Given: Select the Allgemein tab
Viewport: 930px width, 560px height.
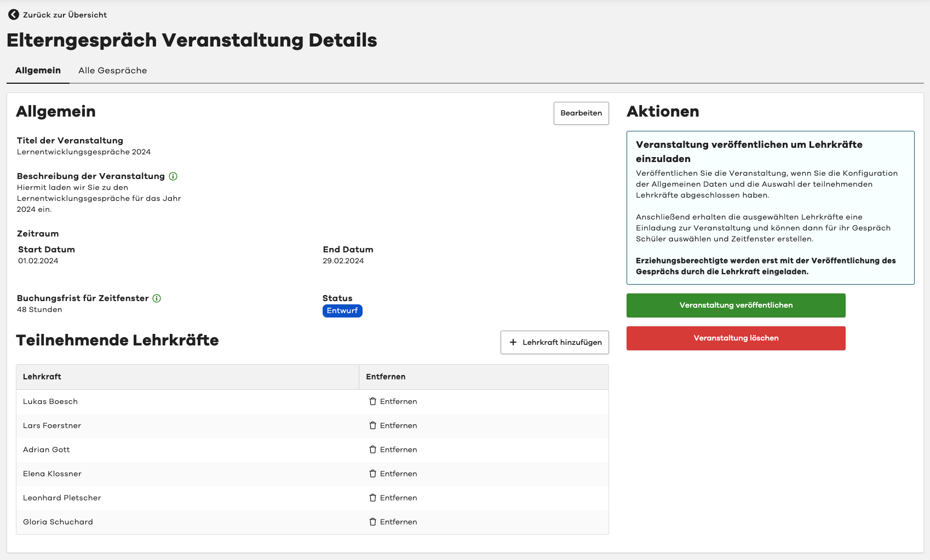Looking at the screenshot, I should coord(38,71).
